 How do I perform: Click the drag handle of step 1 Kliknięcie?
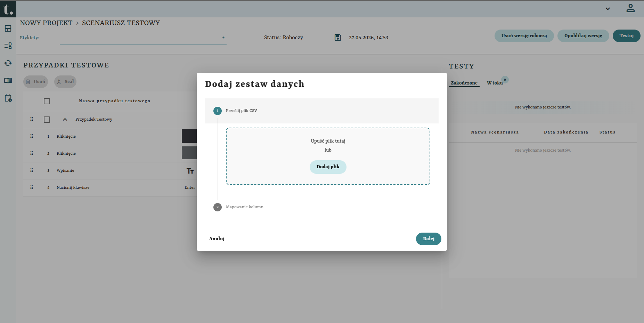click(32, 136)
